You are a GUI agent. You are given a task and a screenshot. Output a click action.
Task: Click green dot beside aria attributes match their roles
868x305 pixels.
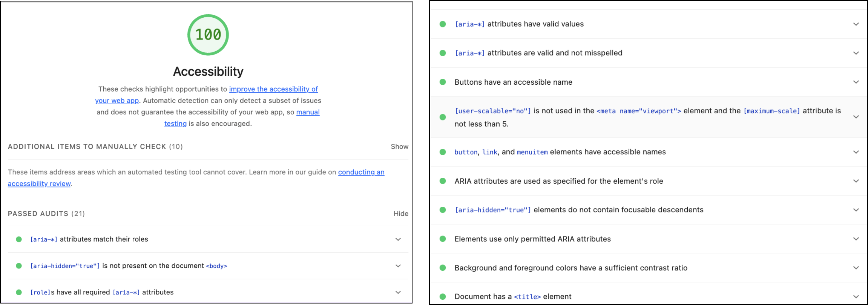point(19,239)
